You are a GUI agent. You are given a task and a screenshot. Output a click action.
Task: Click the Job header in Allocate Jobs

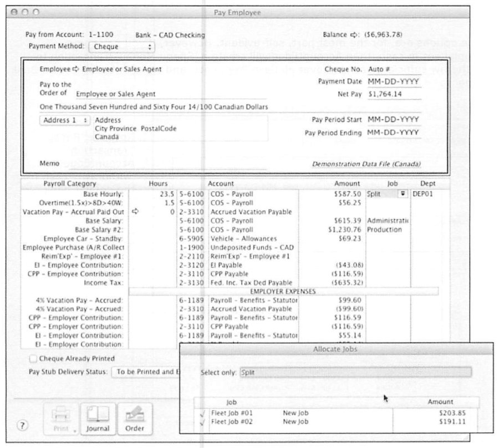tap(231, 402)
